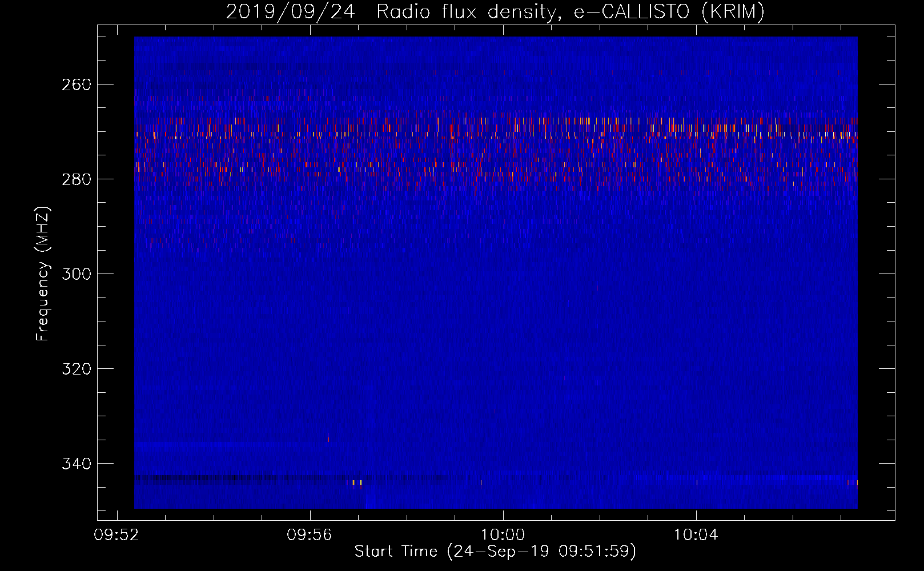Click the 280 frequency tick label

(77, 179)
